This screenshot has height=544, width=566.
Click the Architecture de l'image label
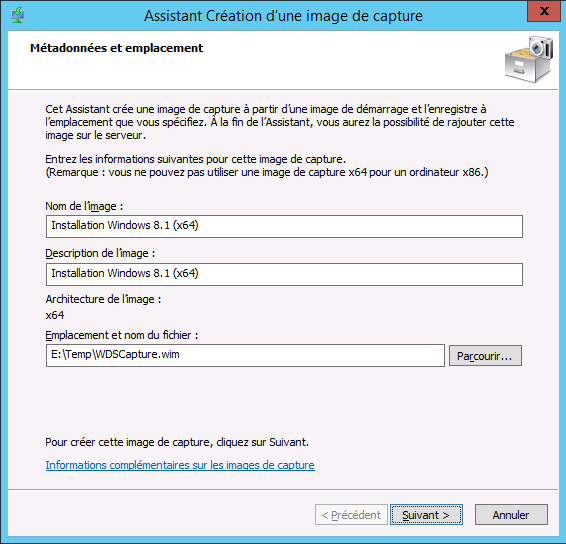(103, 299)
